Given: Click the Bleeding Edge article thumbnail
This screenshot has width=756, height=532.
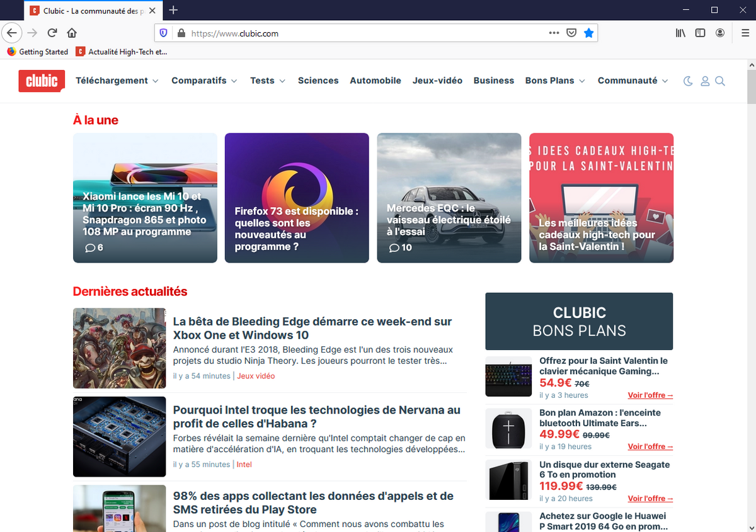Looking at the screenshot, I should 119,348.
